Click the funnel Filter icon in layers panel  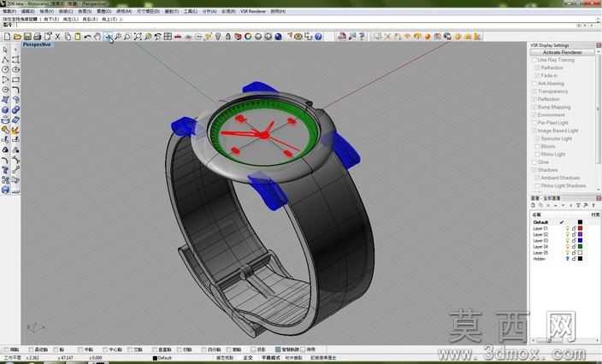point(578,206)
